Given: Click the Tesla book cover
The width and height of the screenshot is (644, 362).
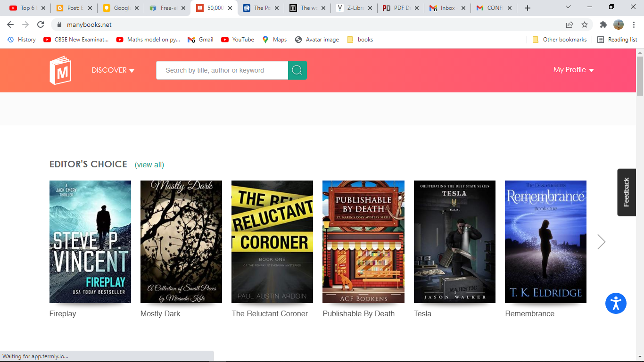Looking at the screenshot, I should tap(454, 242).
